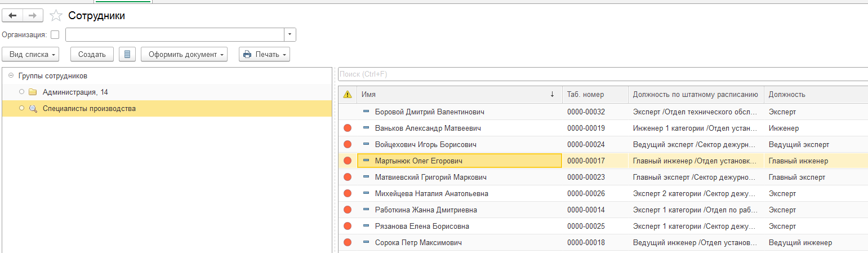This screenshot has height=253, width=868.
Task: Open the Организация dropdown list
Action: click(290, 34)
